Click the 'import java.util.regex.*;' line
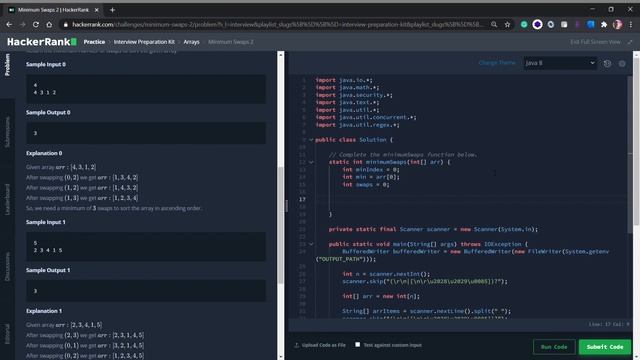Screen dimensions: 640x360 [358, 125]
